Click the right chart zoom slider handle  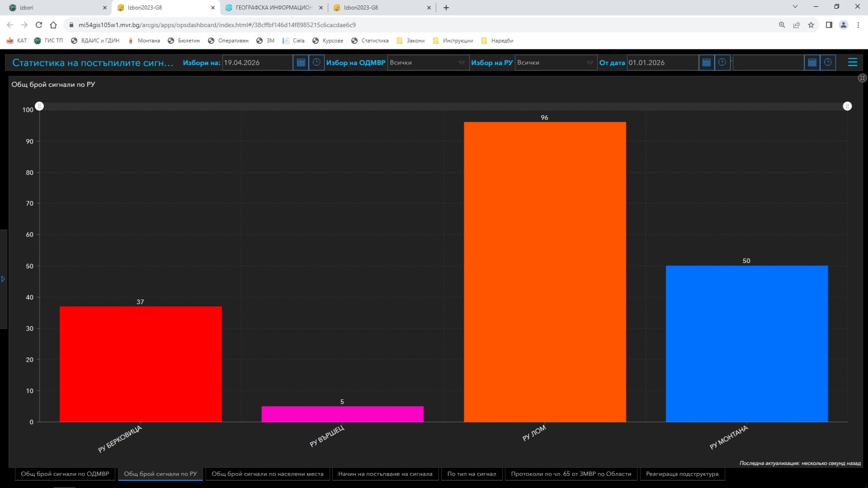(847, 106)
